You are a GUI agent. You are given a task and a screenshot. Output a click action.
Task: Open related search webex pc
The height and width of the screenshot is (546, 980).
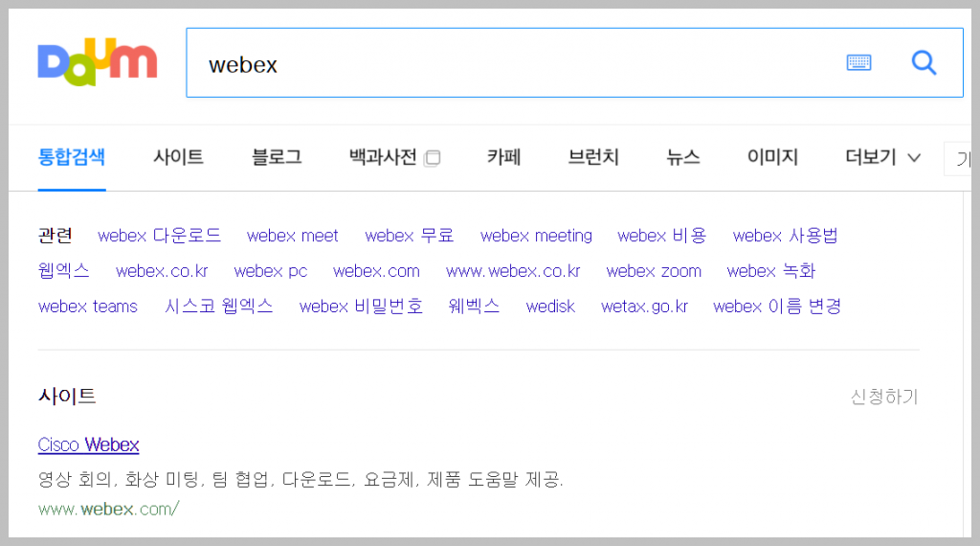click(x=271, y=271)
